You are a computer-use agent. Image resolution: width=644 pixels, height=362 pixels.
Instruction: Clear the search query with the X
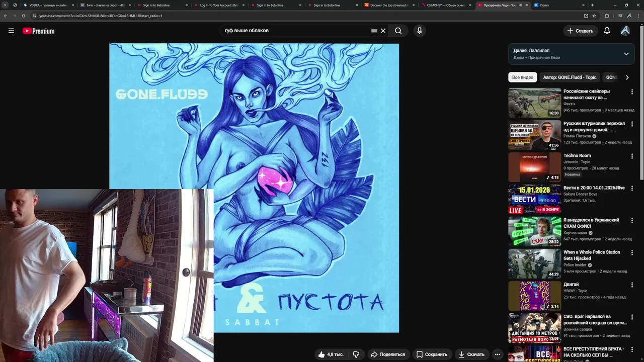pos(383,31)
